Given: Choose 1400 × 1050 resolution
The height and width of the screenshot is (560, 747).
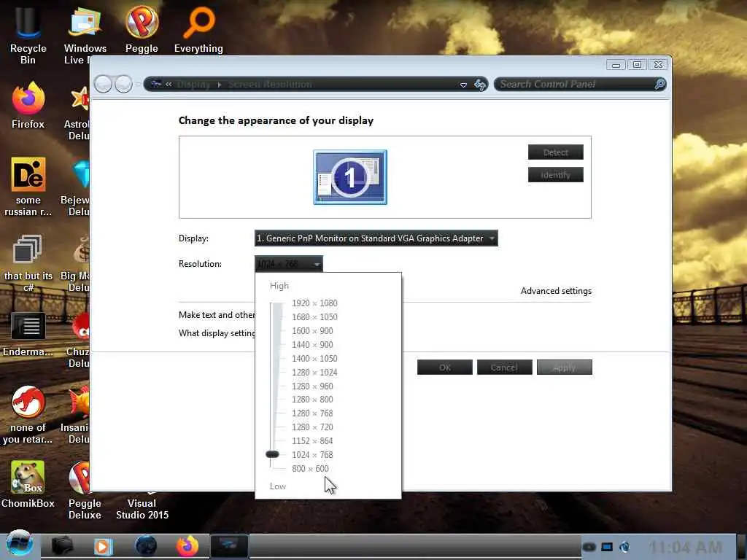Looking at the screenshot, I should coord(314,359).
